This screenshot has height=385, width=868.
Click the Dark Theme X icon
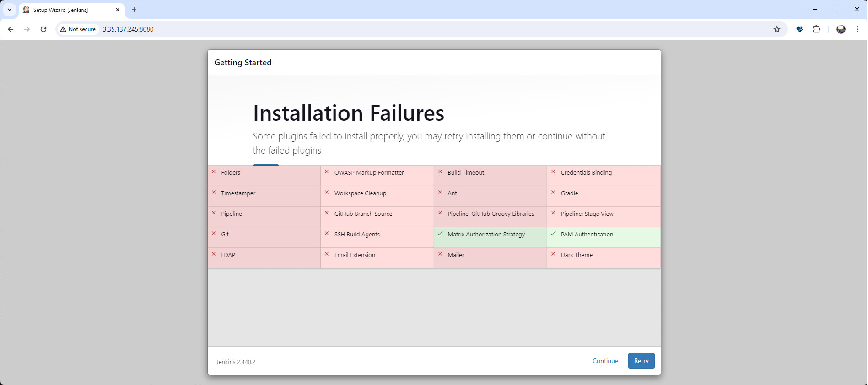(x=553, y=254)
